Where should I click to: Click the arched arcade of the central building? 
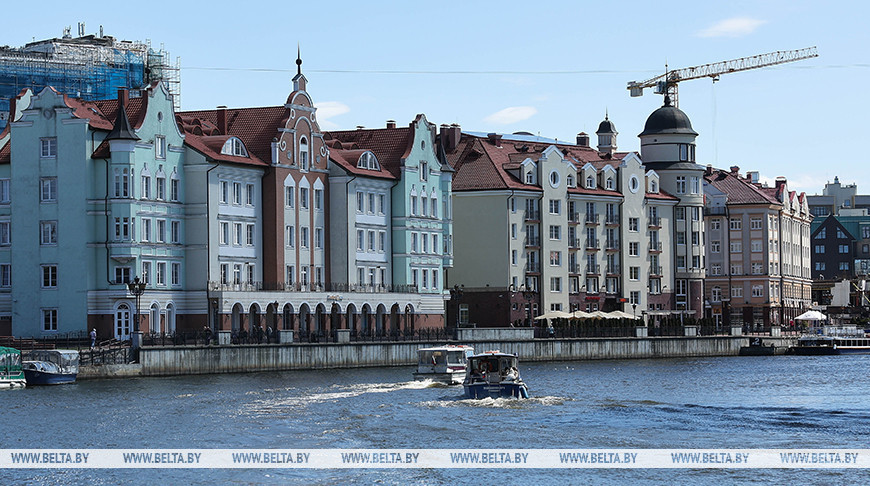coord(320,318)
